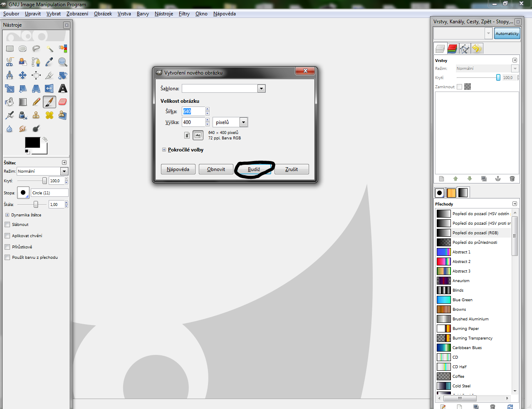Select the Rectangle Select tool
The width and height of the screenshot is (532, 409).
pos(10,49)
